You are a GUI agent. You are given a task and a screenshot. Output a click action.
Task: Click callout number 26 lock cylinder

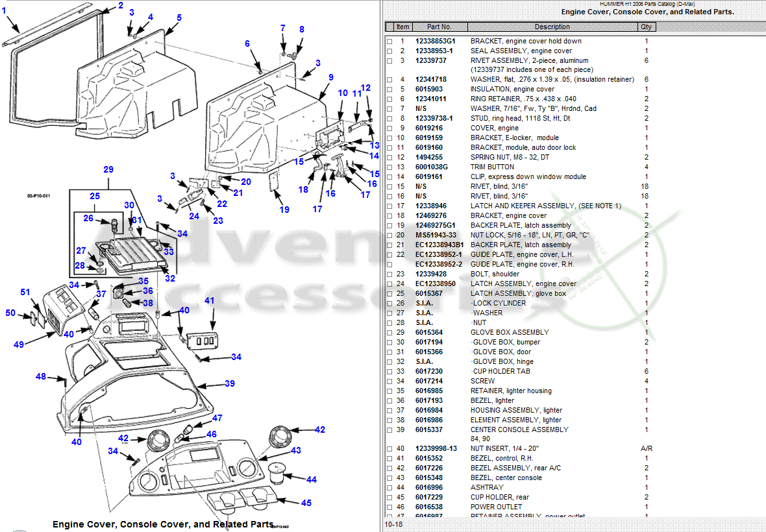[x=88, y=218]
